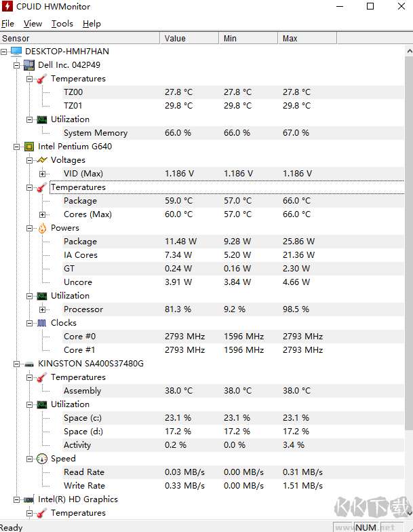The image size is (413, 532).
Task: Click the DESKTOP-HMH7HAN computer icon
Action: click(x=16, y=52)
